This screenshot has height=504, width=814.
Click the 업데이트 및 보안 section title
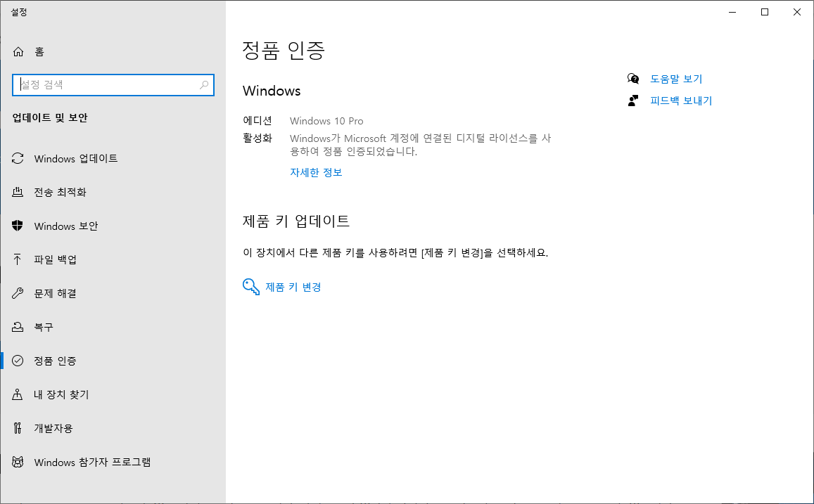pos(50,117)
